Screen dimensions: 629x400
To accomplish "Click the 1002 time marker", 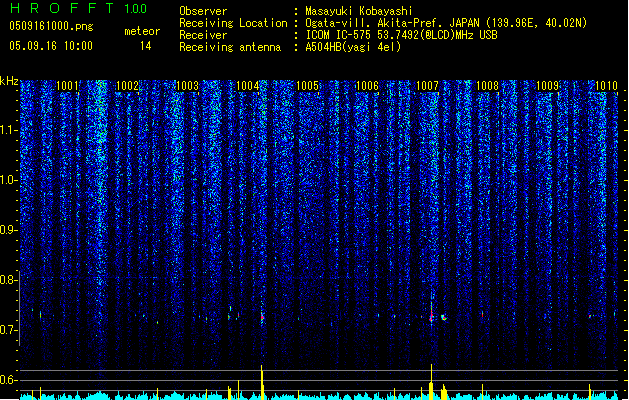I will [127, 86].
